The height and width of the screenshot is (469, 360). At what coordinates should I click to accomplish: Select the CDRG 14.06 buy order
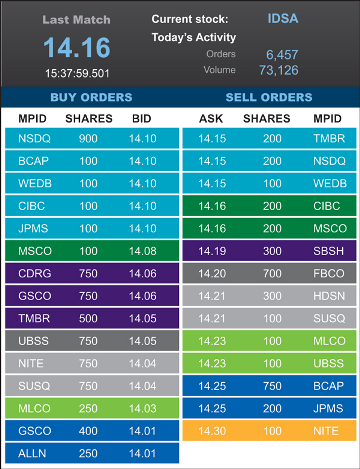click(x=92, y=273)
